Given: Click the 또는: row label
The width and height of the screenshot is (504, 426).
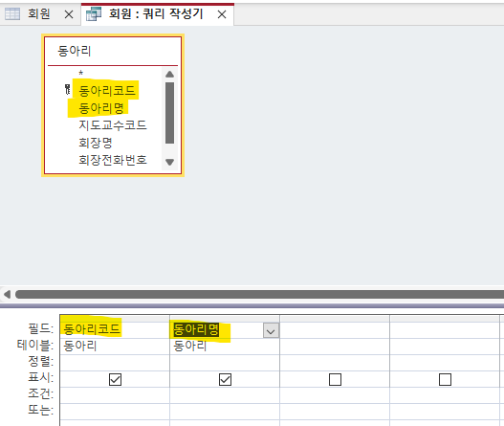Looking at the screenshot, I should [x=40, y=410].
